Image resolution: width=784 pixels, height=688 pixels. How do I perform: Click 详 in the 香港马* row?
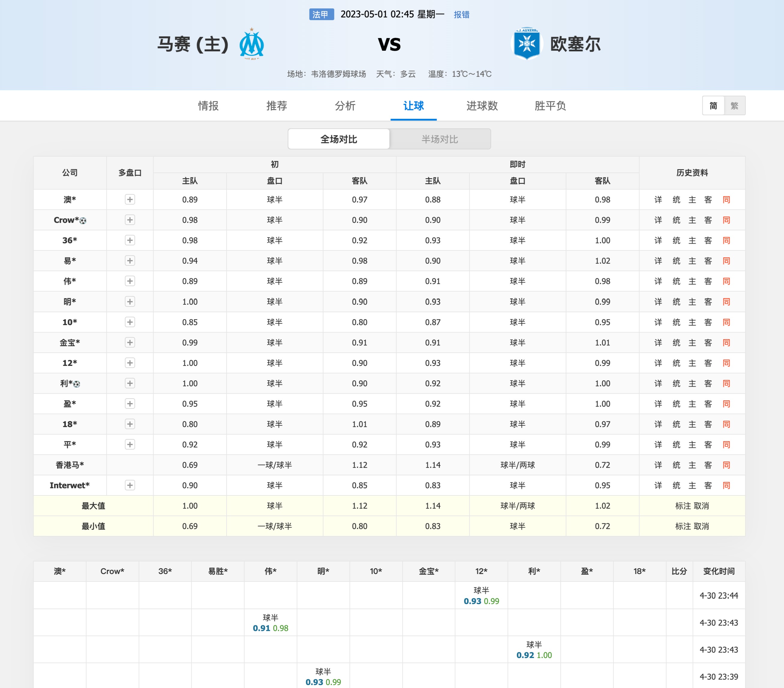tap(658, 465)
